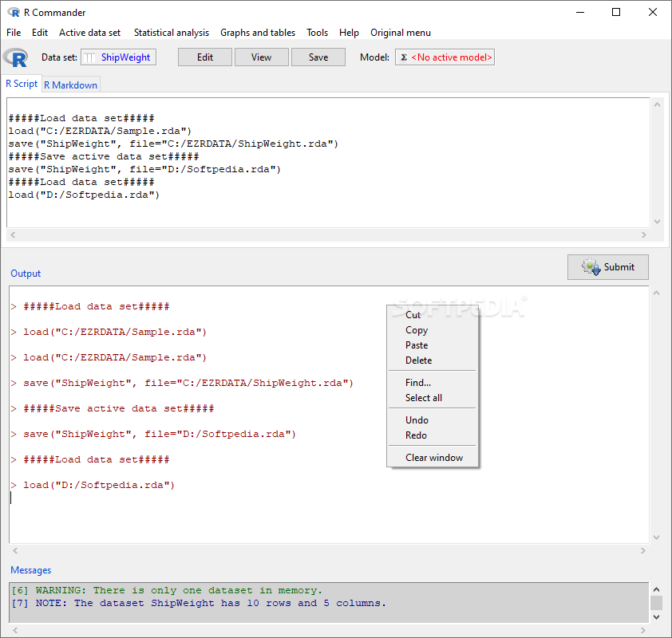The height and width of the screenshot is (638, 672).
Task: Click the ShipWeight active data set button
Action: [x=118, y=57]
